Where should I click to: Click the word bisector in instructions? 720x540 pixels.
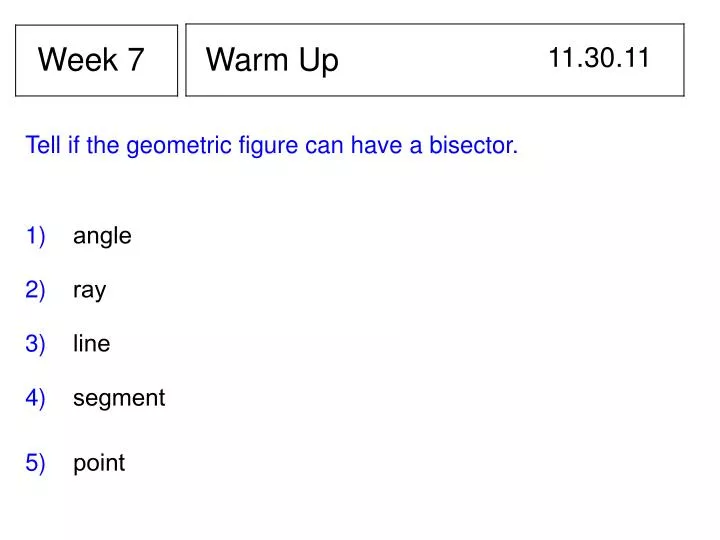point(473,145)
